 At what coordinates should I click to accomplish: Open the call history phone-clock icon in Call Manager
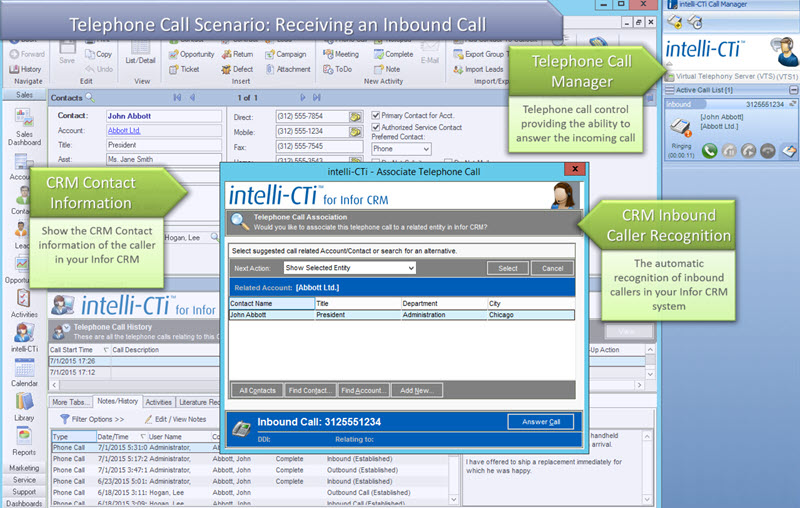pos(695,21)
